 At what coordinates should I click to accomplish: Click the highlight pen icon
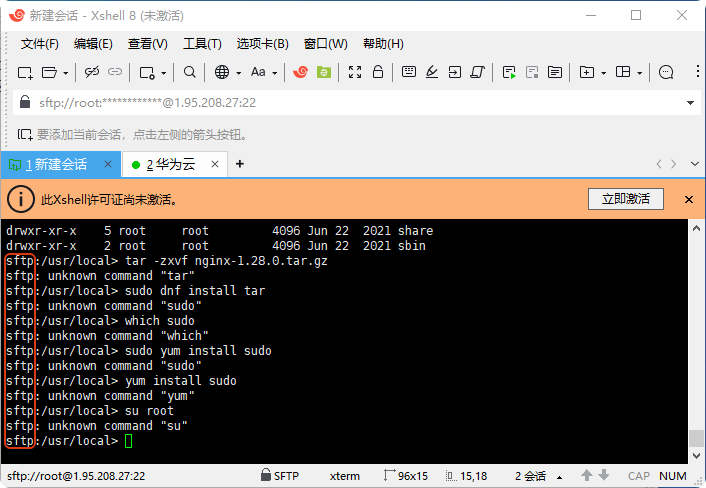(432, 72)
